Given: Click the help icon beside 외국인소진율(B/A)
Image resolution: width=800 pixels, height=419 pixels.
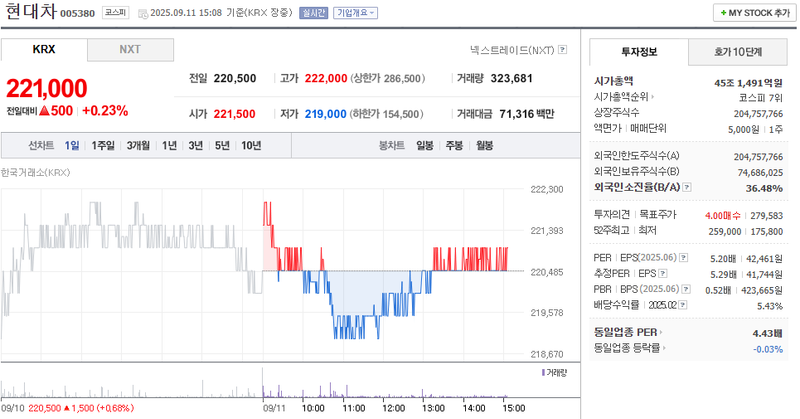Looking at the screenshot, I should point(687,187).
